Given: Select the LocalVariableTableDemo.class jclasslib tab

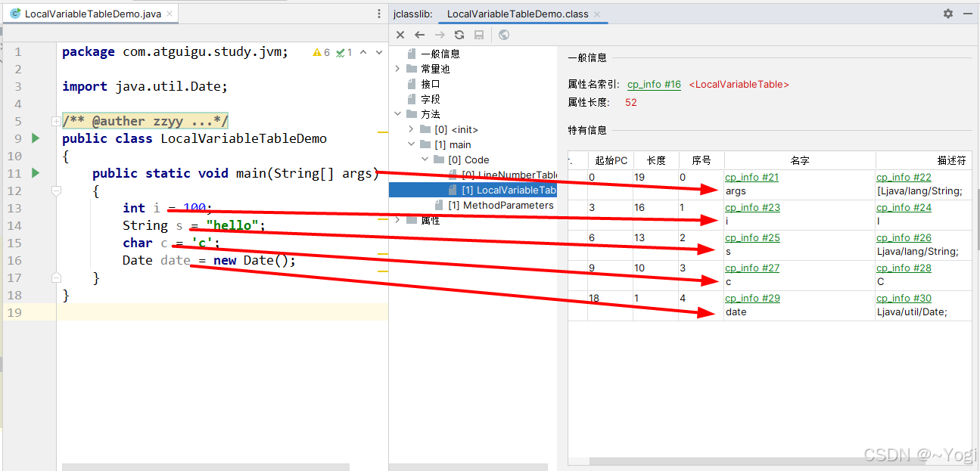Looking at the screenshot, I should (517, 14).
